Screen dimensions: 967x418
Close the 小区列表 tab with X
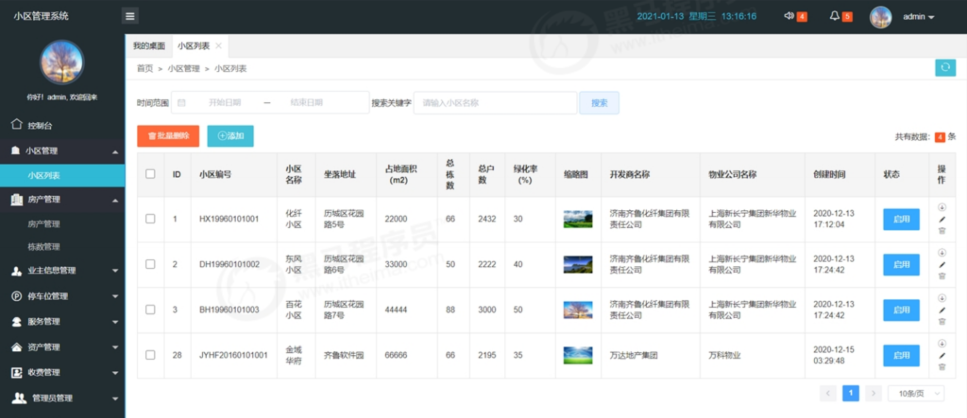218,46
